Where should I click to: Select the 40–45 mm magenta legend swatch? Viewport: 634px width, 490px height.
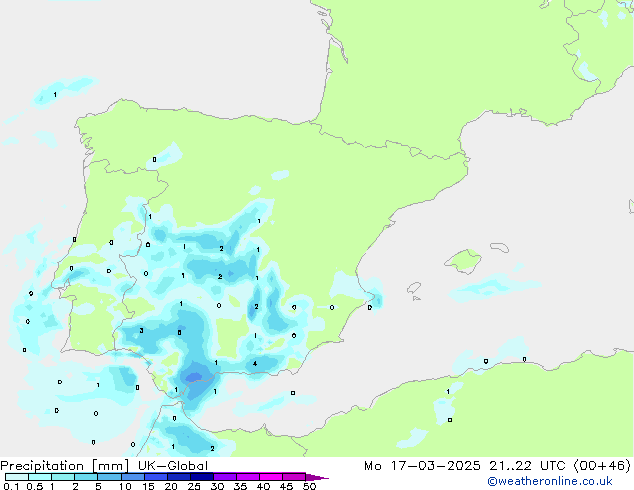[x=271, y=477]
